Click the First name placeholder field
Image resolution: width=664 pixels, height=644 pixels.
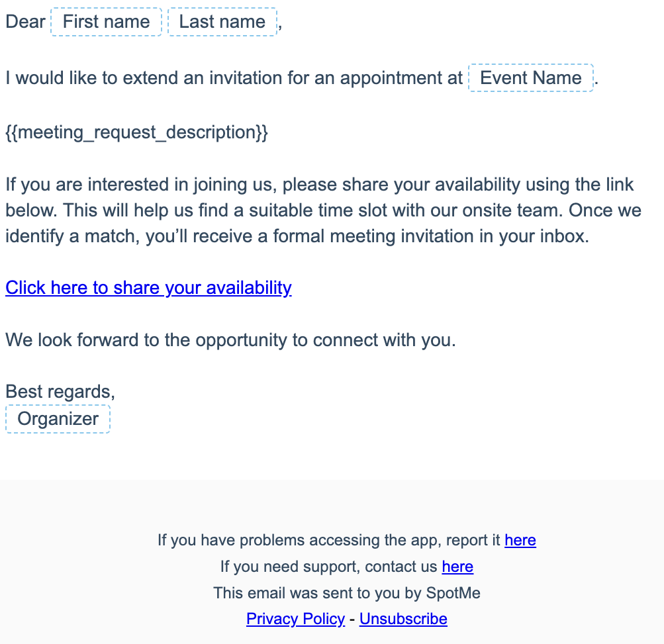coord(107,22)
